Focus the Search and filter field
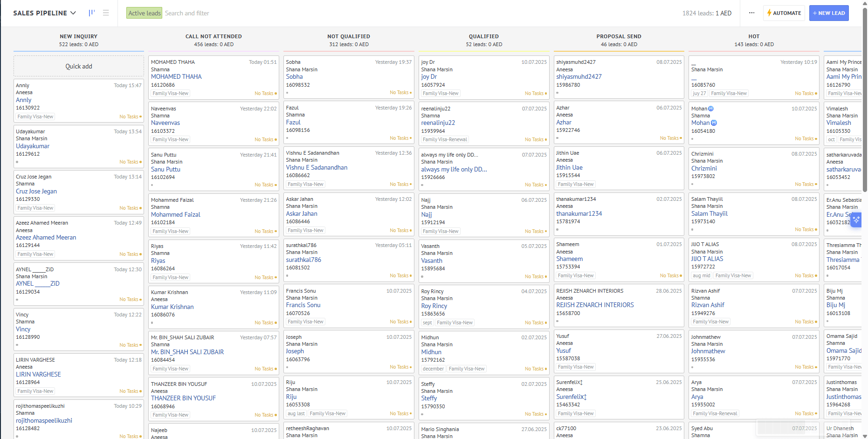The width and height of the screenshot is (868, 439). pos(187,13)
